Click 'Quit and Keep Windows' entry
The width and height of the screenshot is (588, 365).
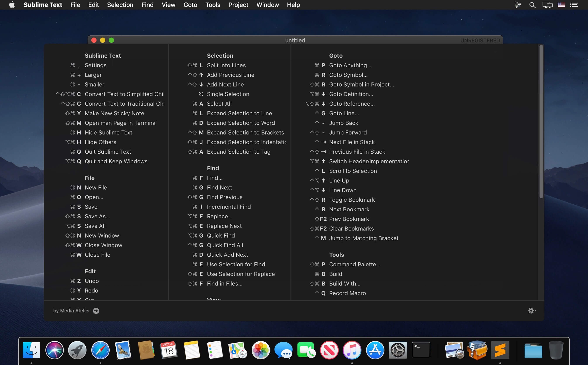[116, 161]
